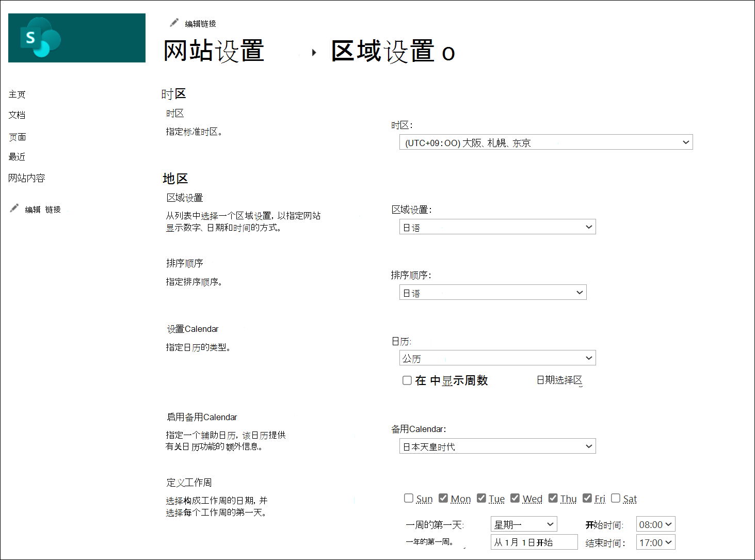
Task: Click 编辑 链接 in the left navigation
Action: pos(43,210)
